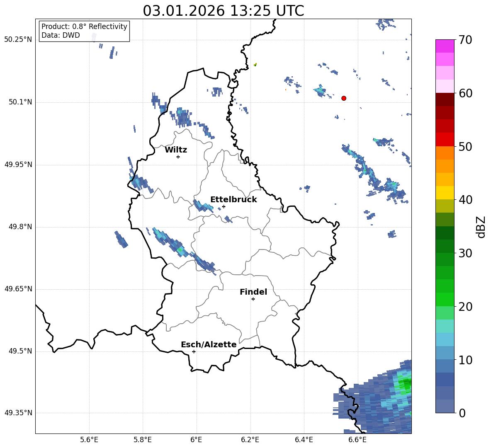Click the 5.8°E longitude label

click(143, 440)
